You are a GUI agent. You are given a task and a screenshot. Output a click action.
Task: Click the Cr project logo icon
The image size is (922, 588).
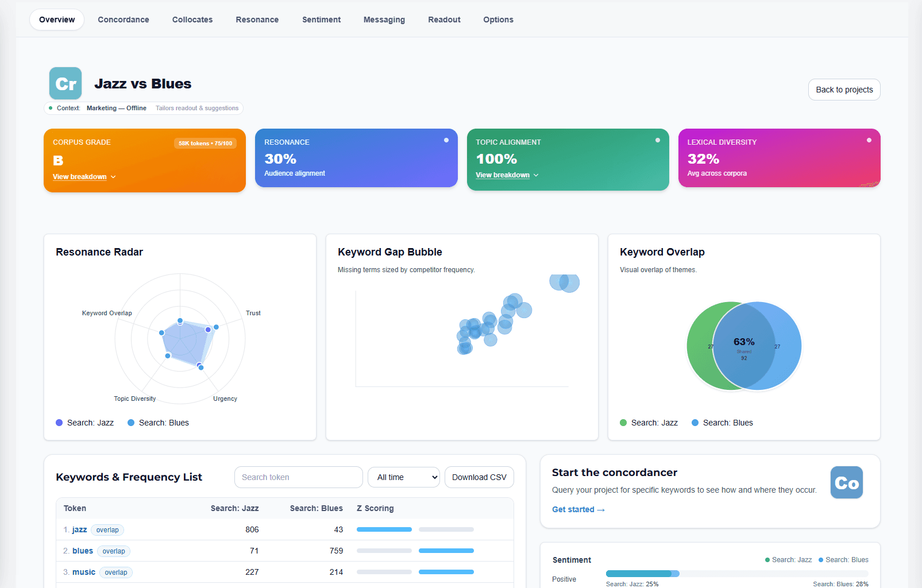65,84
